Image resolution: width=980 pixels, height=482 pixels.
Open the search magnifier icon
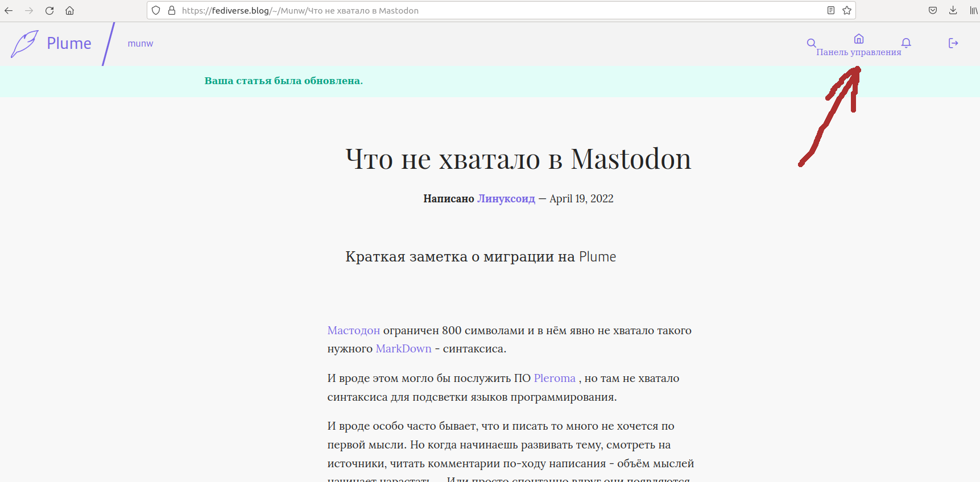tap(811, 43)
